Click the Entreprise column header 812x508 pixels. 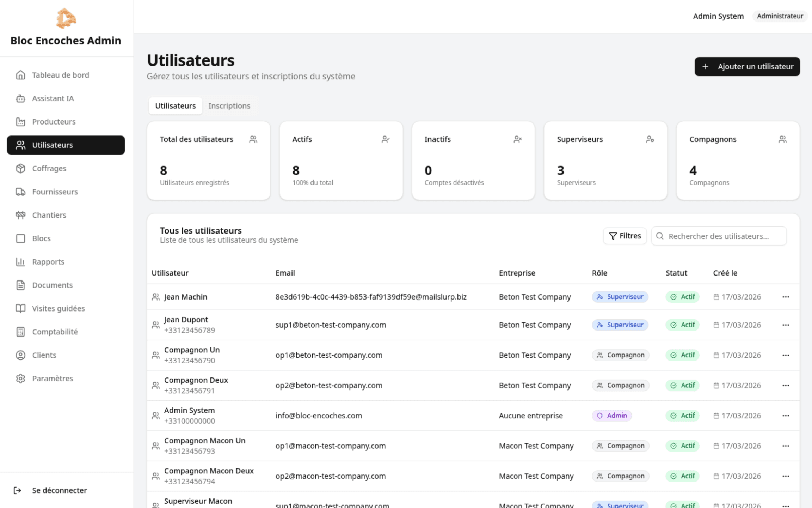(x=517, y=273)
